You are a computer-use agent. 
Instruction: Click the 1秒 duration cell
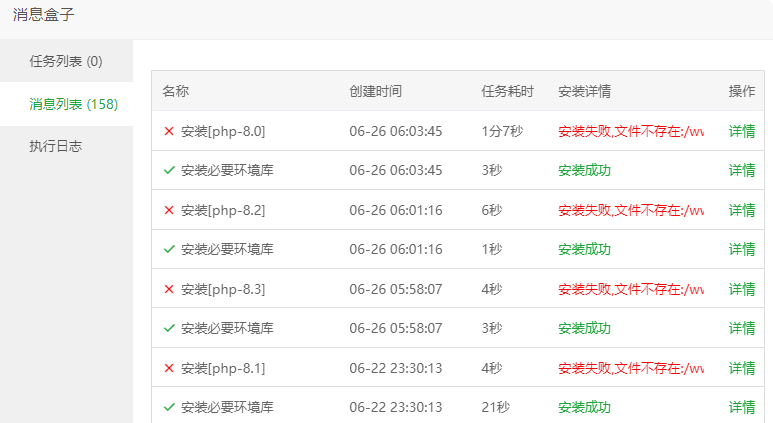(492, 249)
